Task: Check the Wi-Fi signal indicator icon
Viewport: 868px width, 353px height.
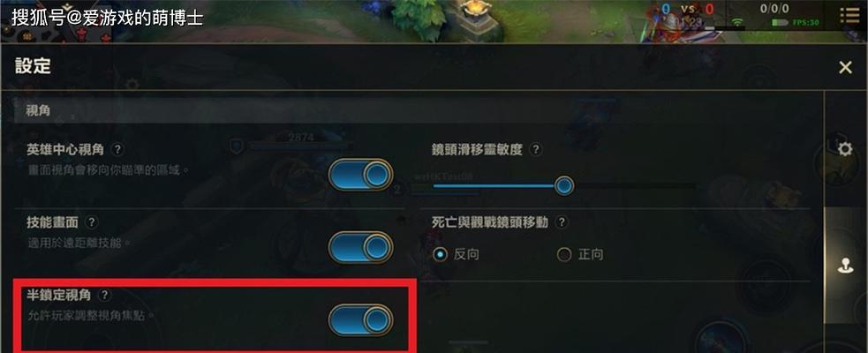Action: [736, 22]
